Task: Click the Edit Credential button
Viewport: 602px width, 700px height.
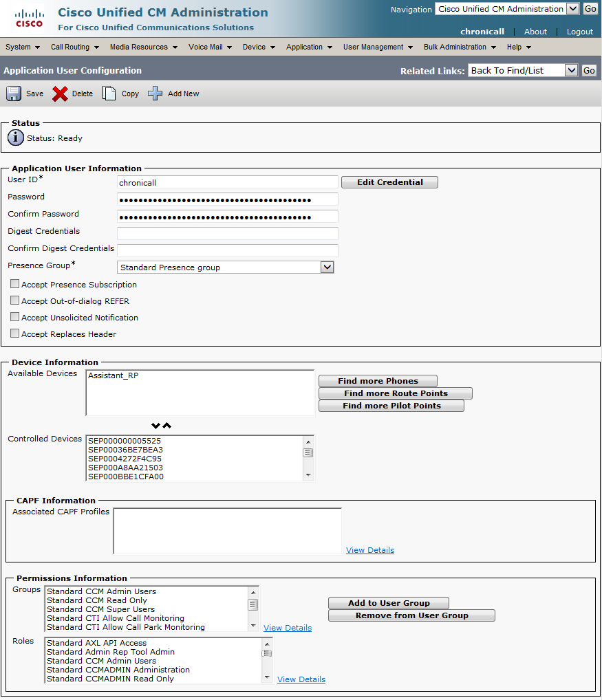Action: [389, 182]
